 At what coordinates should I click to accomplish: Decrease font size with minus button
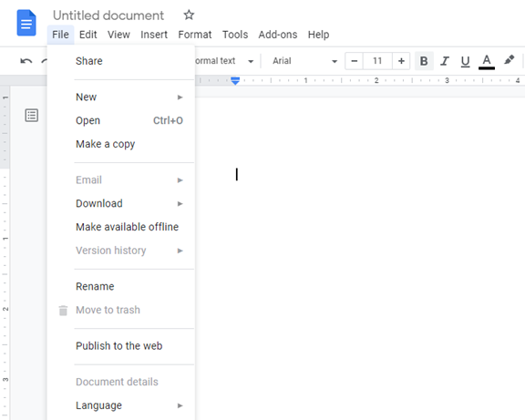(355, 61)
